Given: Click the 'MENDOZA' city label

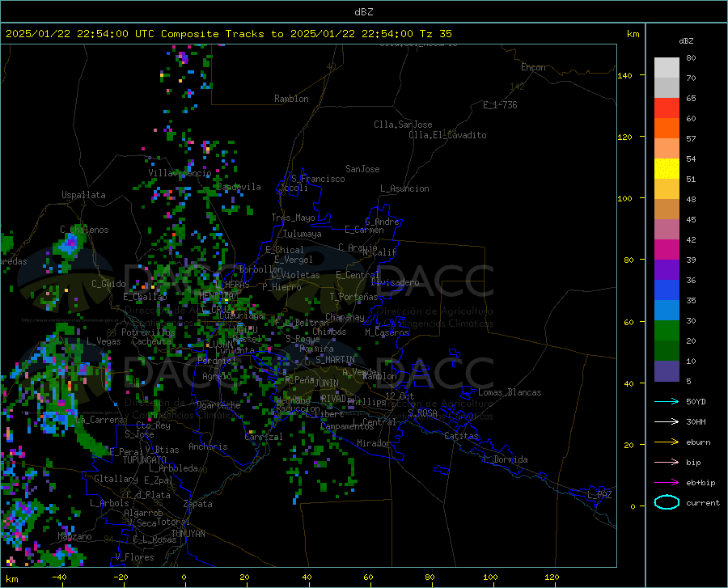Looking at the screenshot, I should (x=216, y=295).
